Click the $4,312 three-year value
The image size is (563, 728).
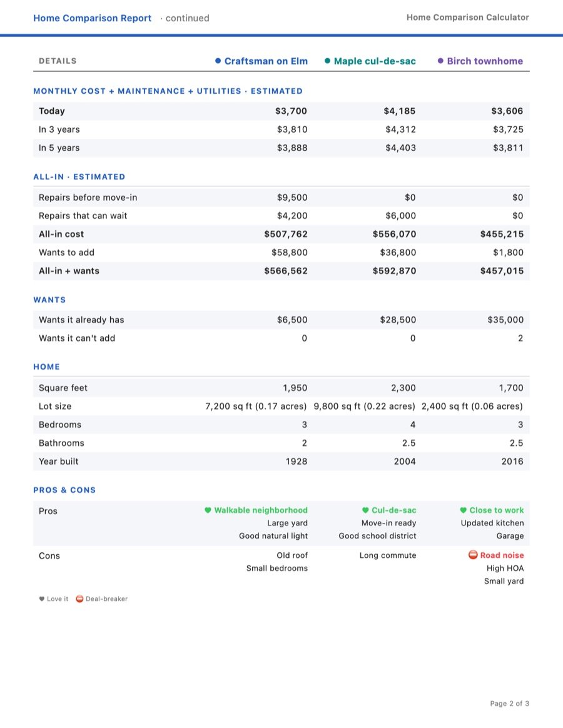tap(400, 129)
